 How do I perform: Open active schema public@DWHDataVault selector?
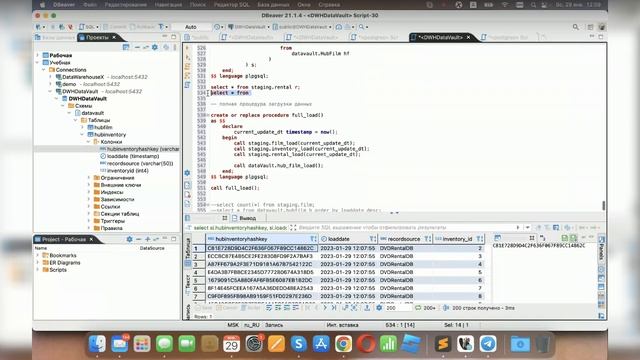tap(302, 27)
